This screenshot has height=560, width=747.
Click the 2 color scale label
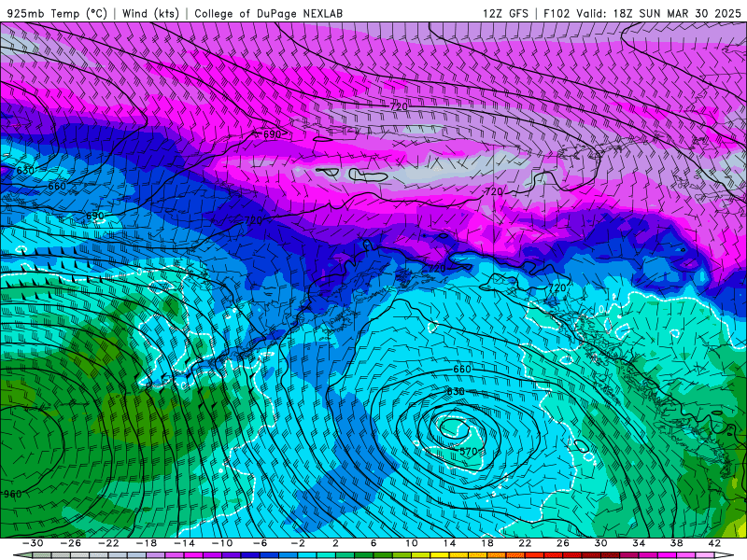click(336, 543)
